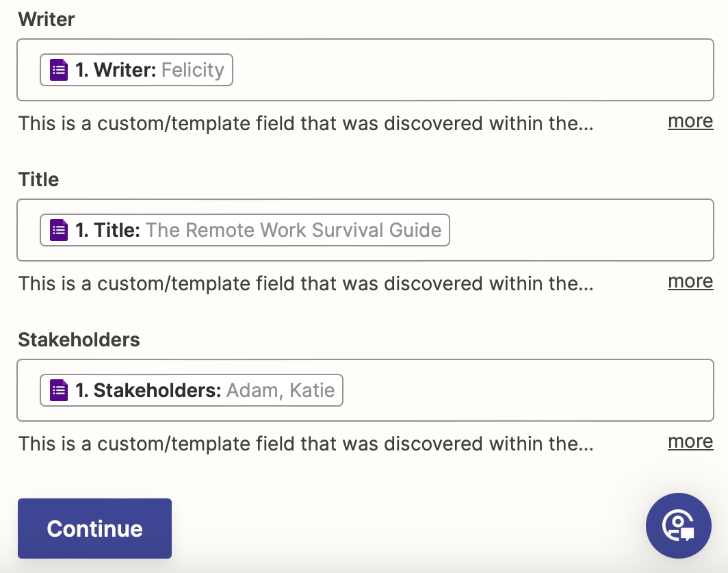
Task: Click the Google Forms icon in Writer pill
Action: point(60,70)
